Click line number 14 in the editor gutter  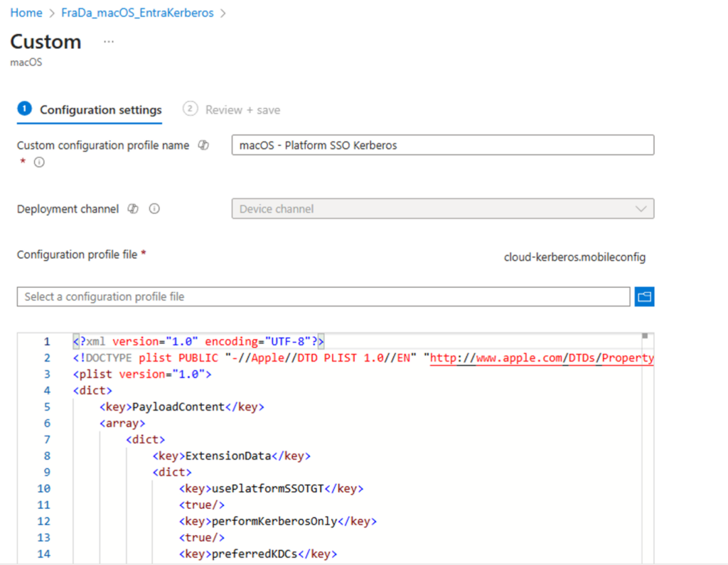pyautogui.click(x=43, y=554)
